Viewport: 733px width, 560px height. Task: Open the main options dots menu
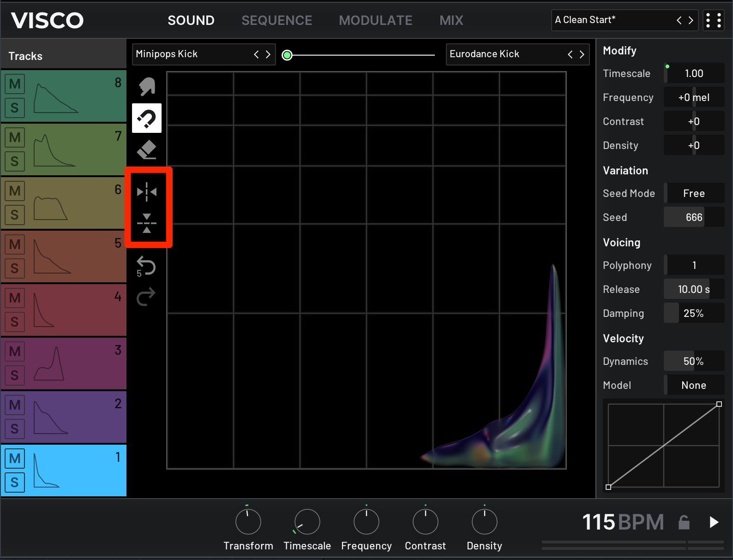point(713,20)
